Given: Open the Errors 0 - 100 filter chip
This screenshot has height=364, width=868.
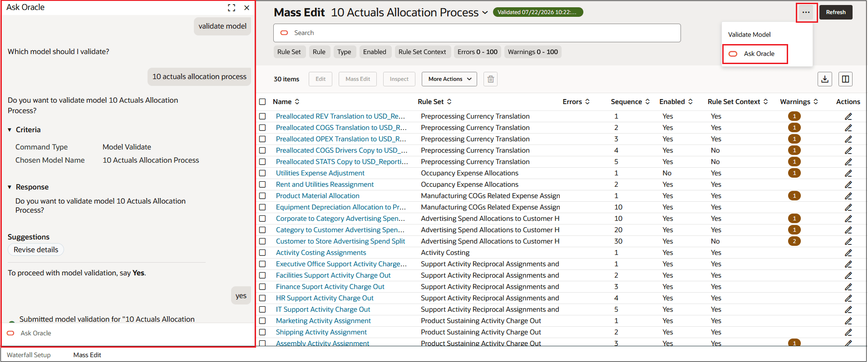Looking at the screenshot, I should tap(478, 52).
